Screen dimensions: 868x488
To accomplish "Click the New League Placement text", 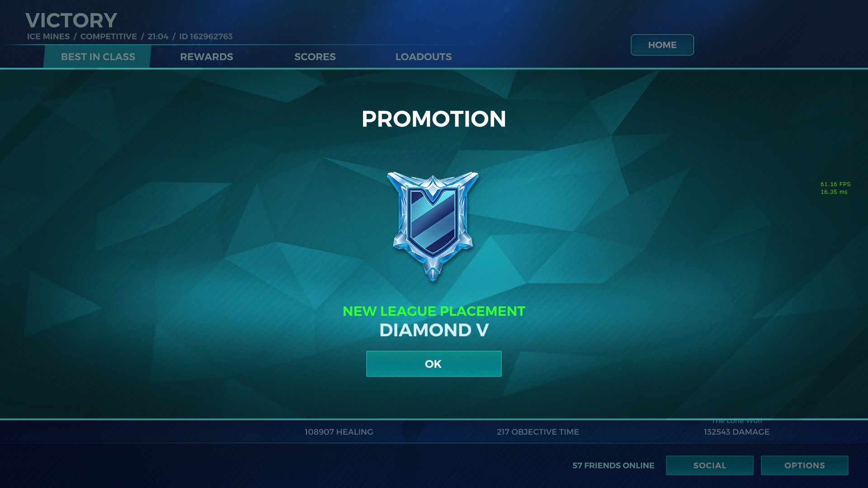I will point(434,311).
